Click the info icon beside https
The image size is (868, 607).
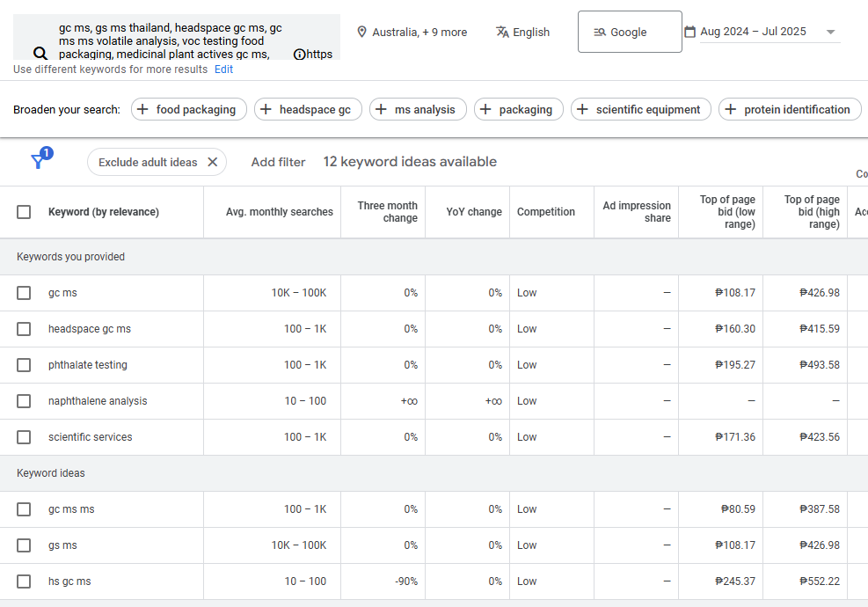click(x=299, y=55)
